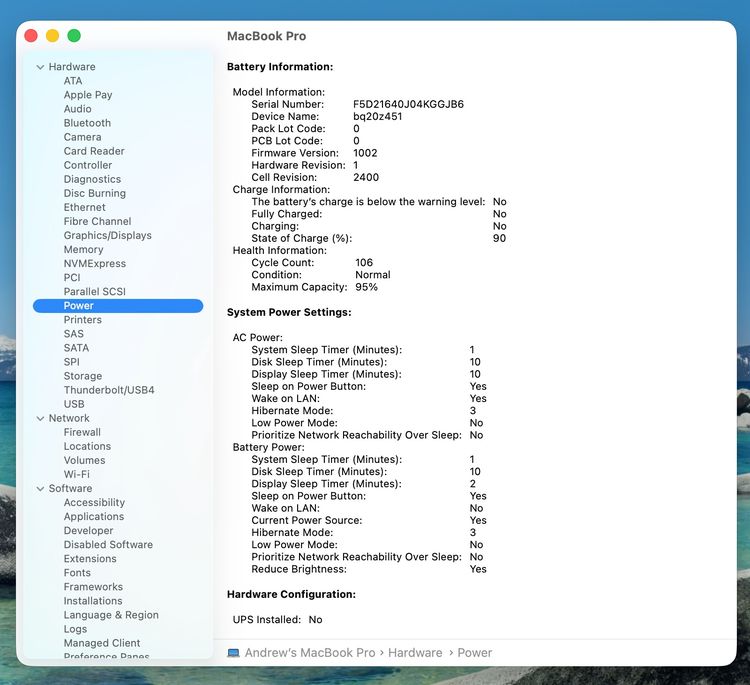Select Apple Pay in the sidebar

tap(88, 95)
